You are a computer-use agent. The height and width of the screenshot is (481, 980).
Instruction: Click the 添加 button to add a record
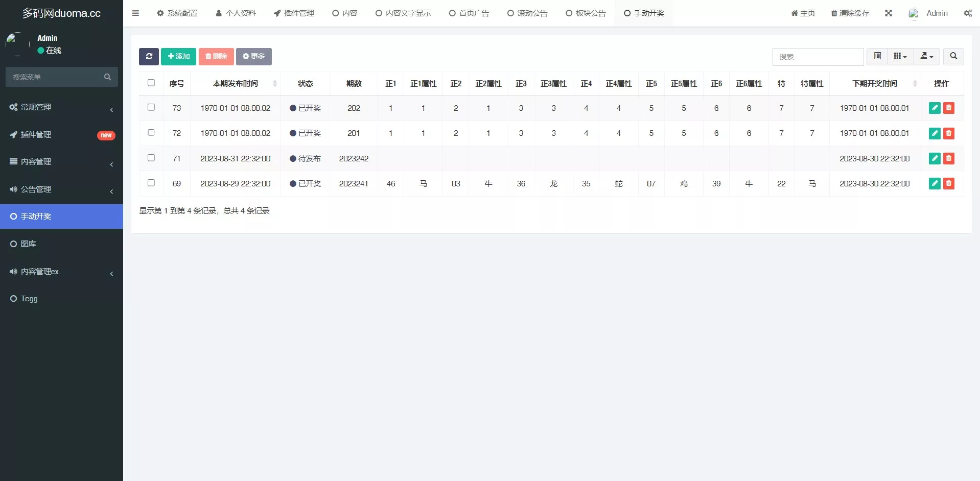[x=178, y=57]
